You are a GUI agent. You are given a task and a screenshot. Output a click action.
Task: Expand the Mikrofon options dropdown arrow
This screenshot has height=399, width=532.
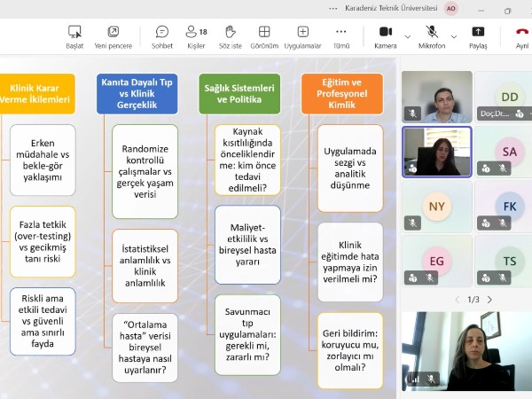coord(456,36)
